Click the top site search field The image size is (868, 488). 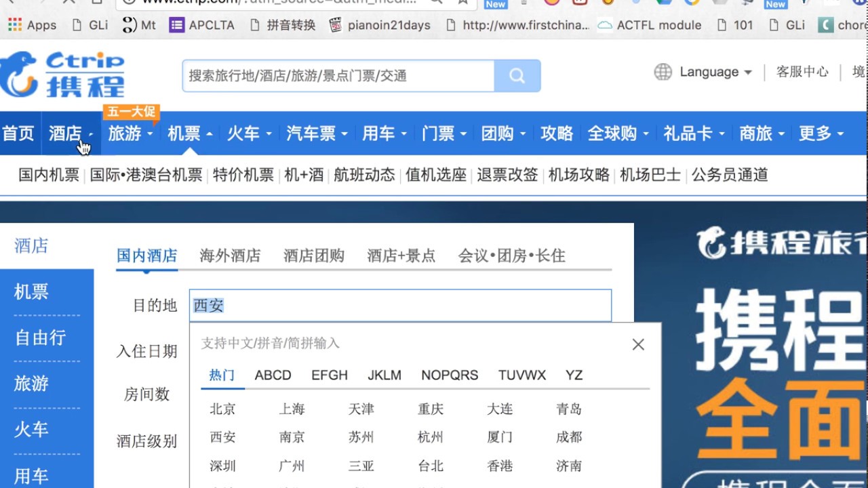(x=338, y=76)
